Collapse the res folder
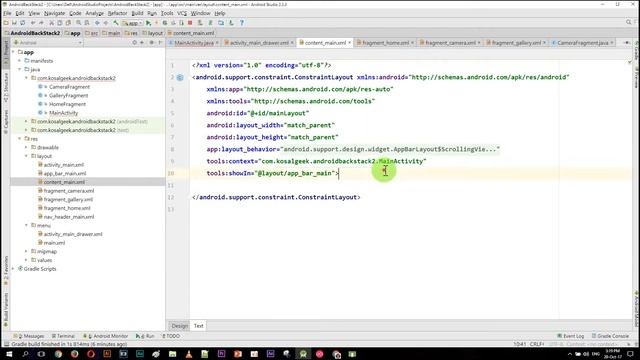The image size is (640, 360). (20, 139)
